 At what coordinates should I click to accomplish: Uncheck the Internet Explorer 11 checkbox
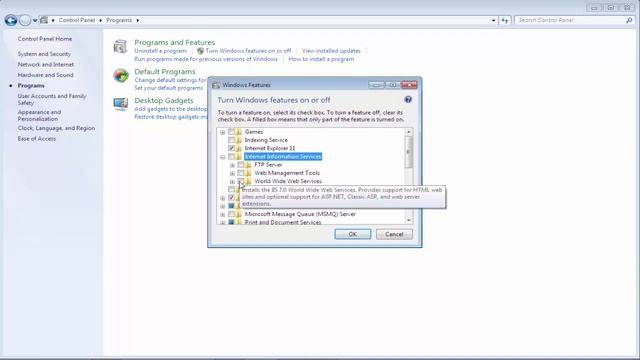coord(231,148)
